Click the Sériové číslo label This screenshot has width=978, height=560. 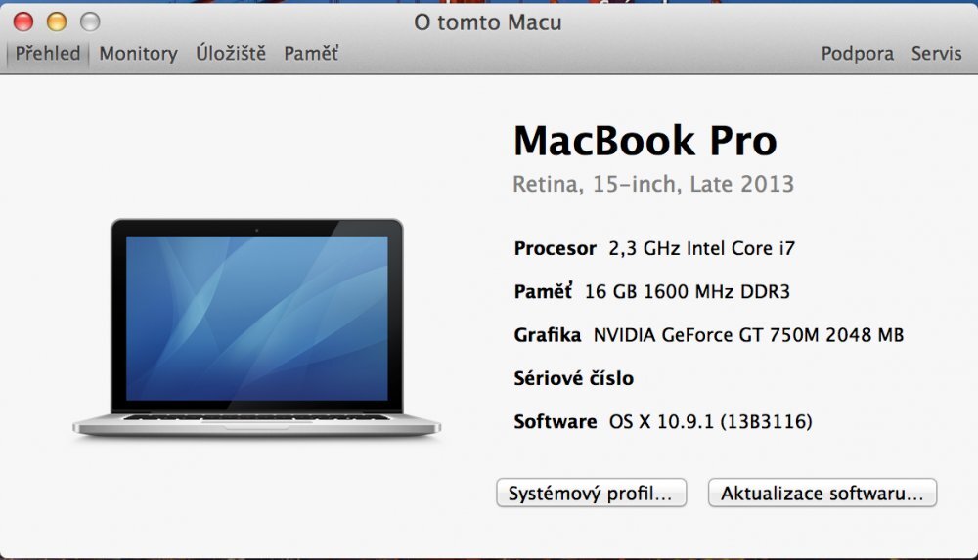[574, 378]
